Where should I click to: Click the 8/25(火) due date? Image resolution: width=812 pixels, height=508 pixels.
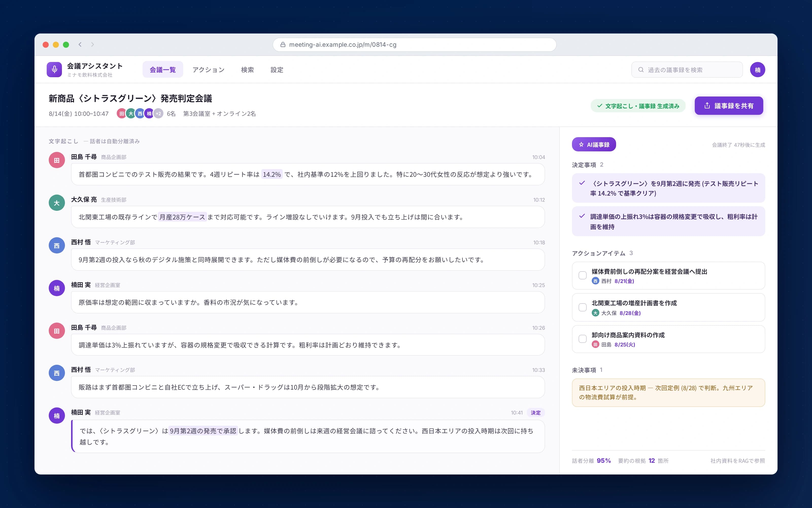coord(624,344)
